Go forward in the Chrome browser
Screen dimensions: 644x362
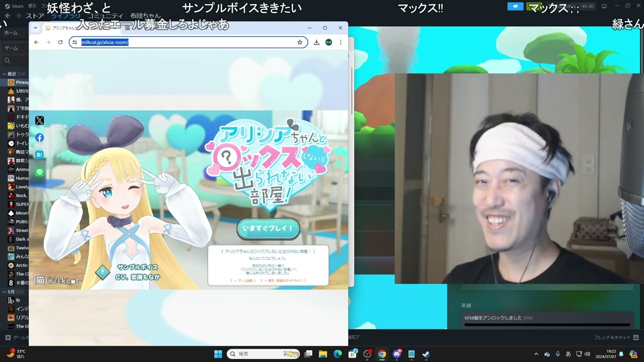coord(48,42)
